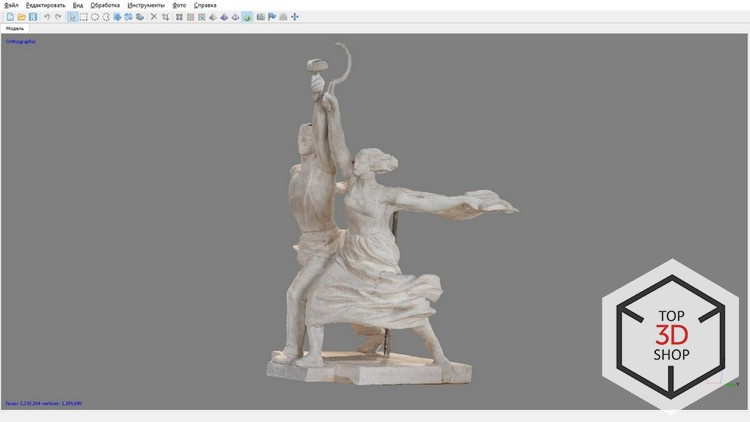Activate the Rotate region tool
The height and width of the screenshot is (422, 750).
pos(128,17)
